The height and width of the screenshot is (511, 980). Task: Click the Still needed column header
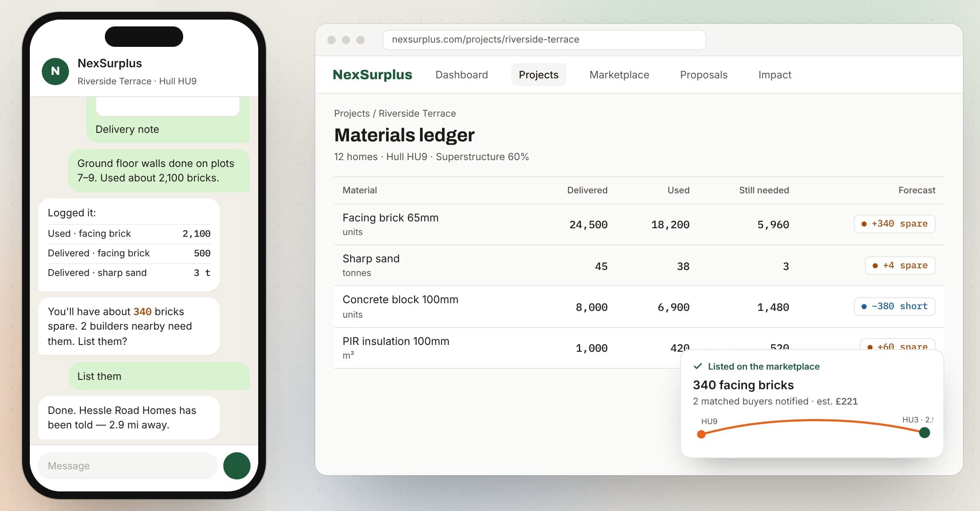pos(764,190)
